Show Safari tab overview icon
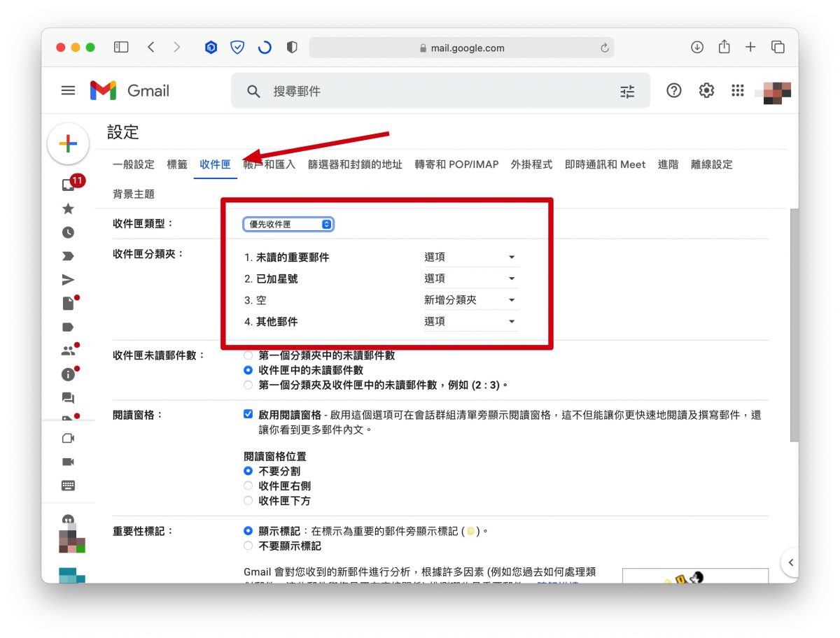Image resolution: width=840 pixels, height=638 pixels. (x=778, y=47)
